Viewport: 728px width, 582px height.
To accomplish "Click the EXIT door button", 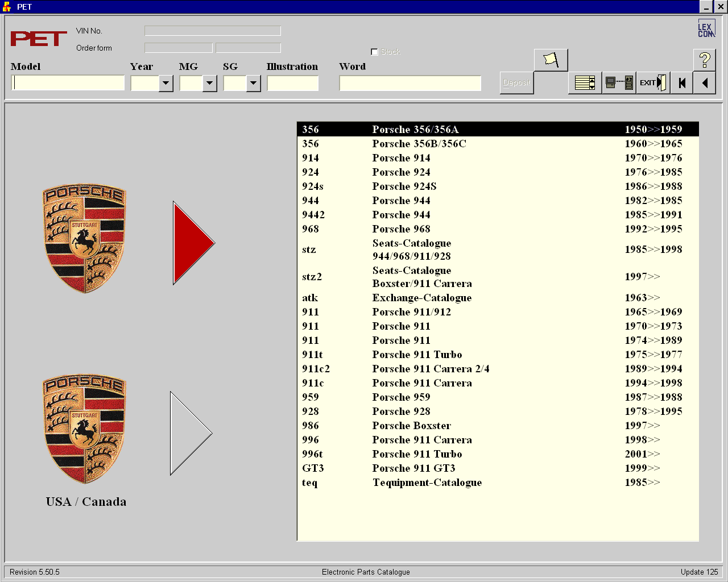I will [653, 83].
